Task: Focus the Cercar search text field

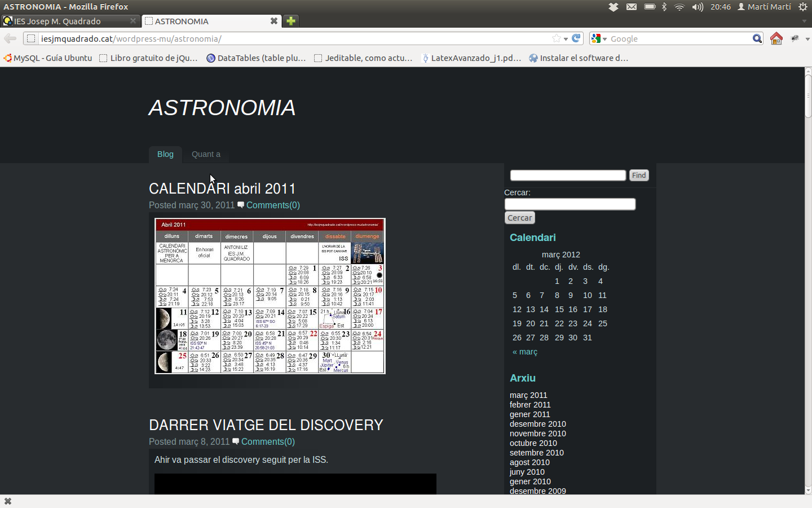Action: coord(570,204)
